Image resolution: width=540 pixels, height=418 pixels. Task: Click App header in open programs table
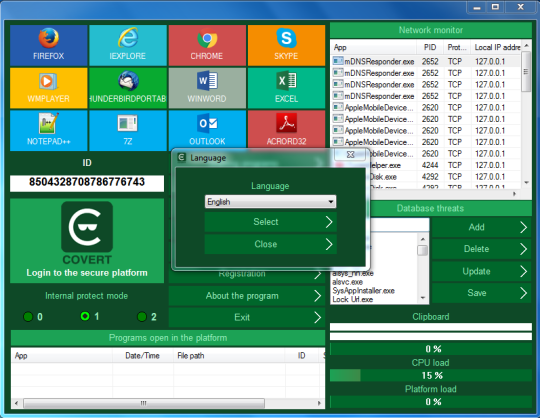[x=62, y=356]
